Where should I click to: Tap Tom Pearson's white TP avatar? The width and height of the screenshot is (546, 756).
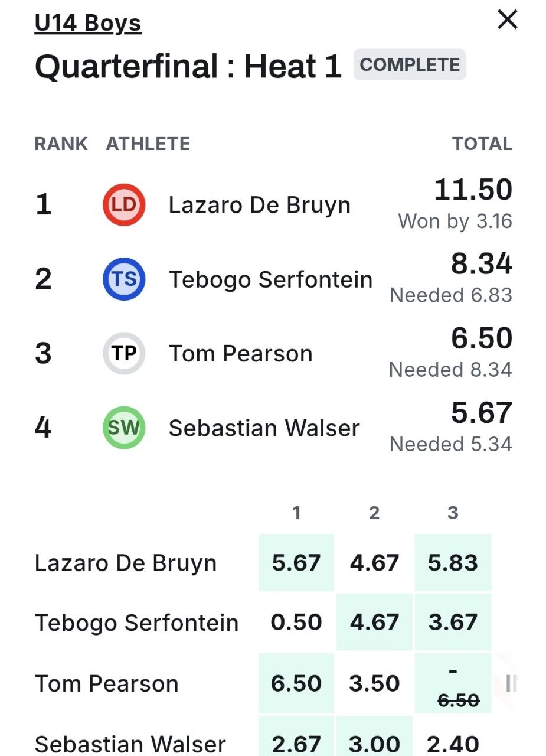[x=124, y=353]
